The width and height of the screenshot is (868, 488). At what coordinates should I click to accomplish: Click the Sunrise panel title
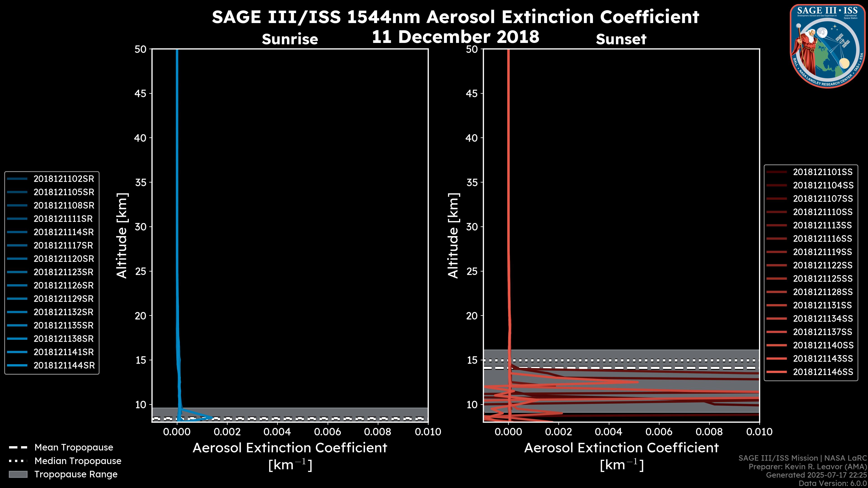(x=290, y=39)
